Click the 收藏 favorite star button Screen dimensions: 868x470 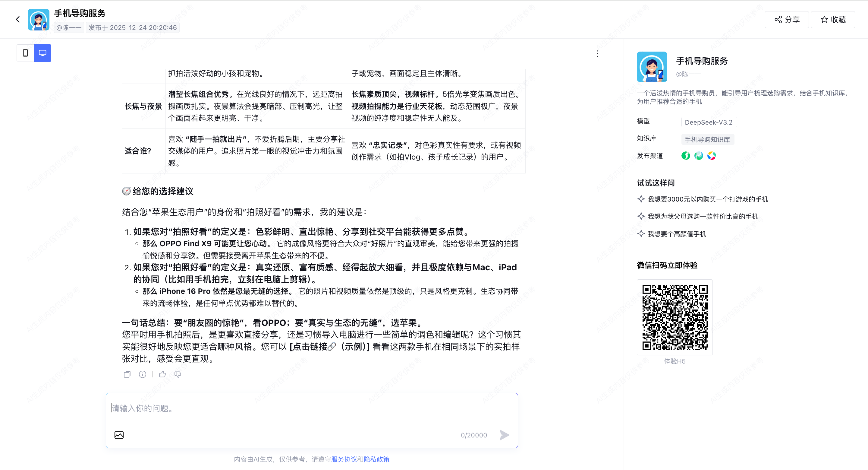(833, 20)
